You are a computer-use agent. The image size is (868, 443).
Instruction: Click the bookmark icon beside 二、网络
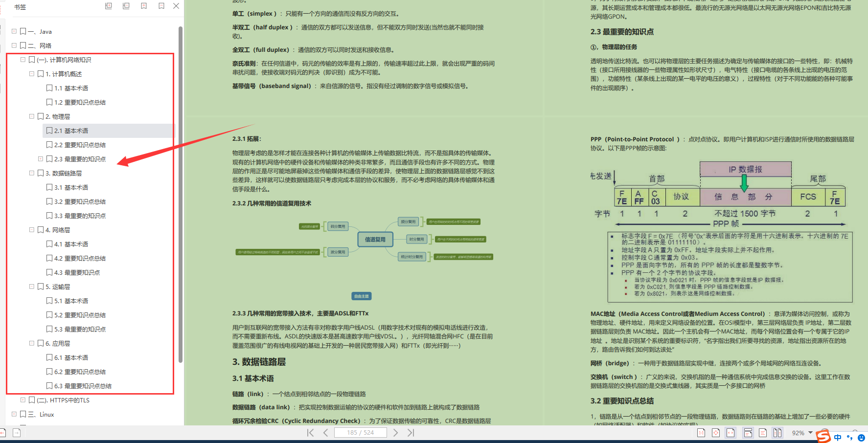[x=23, y=45]
